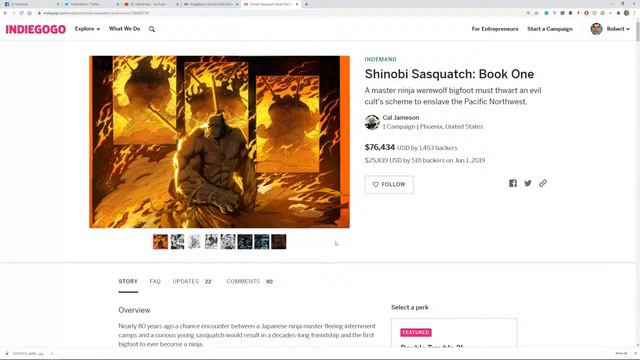
Task: Share campaign via Twitter bird icon
Action: coord(528,183)
